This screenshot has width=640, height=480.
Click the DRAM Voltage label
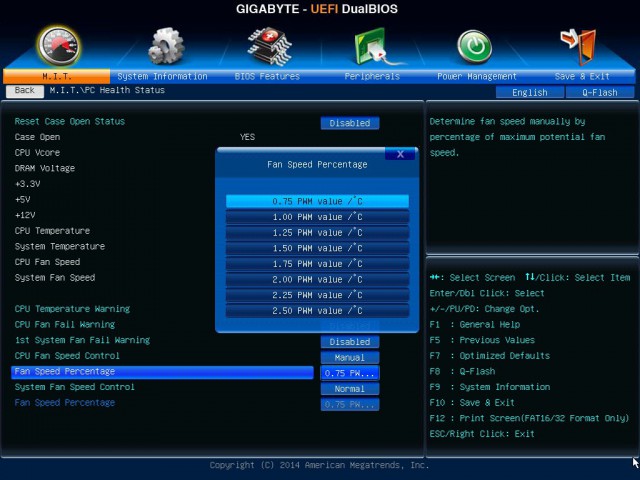point(45,168)
